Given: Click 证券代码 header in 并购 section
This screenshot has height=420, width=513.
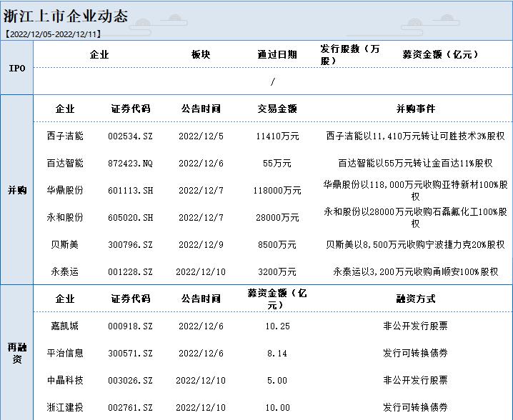Looking at the screenshot, I should pyautogui.click(x=130, y=109).
